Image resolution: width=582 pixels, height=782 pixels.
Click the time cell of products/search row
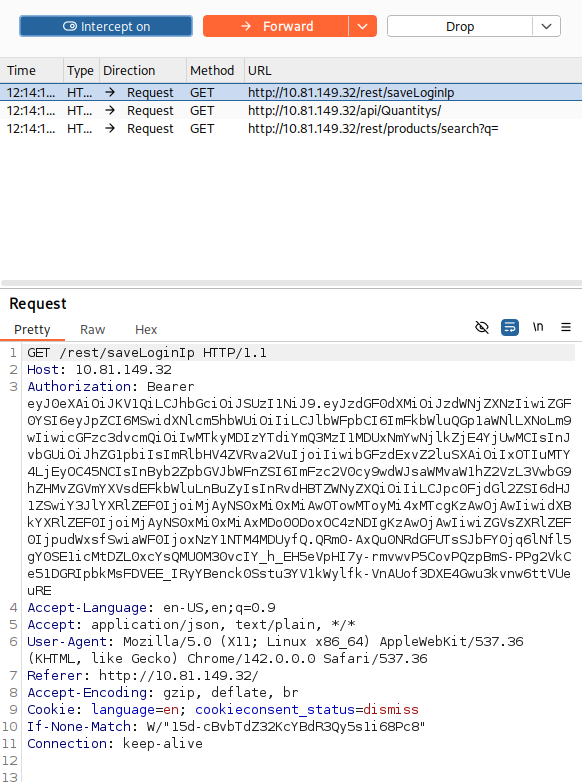(31, 128)
